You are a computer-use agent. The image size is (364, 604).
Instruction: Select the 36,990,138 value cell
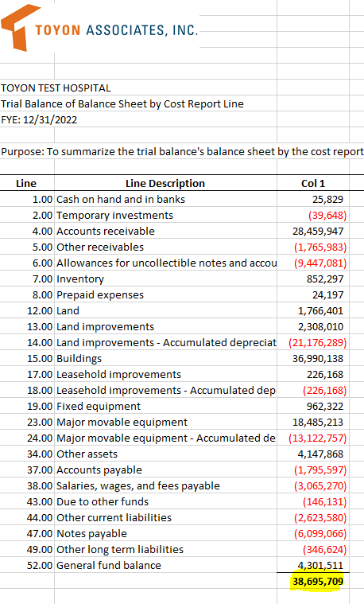tap(313, 358)
